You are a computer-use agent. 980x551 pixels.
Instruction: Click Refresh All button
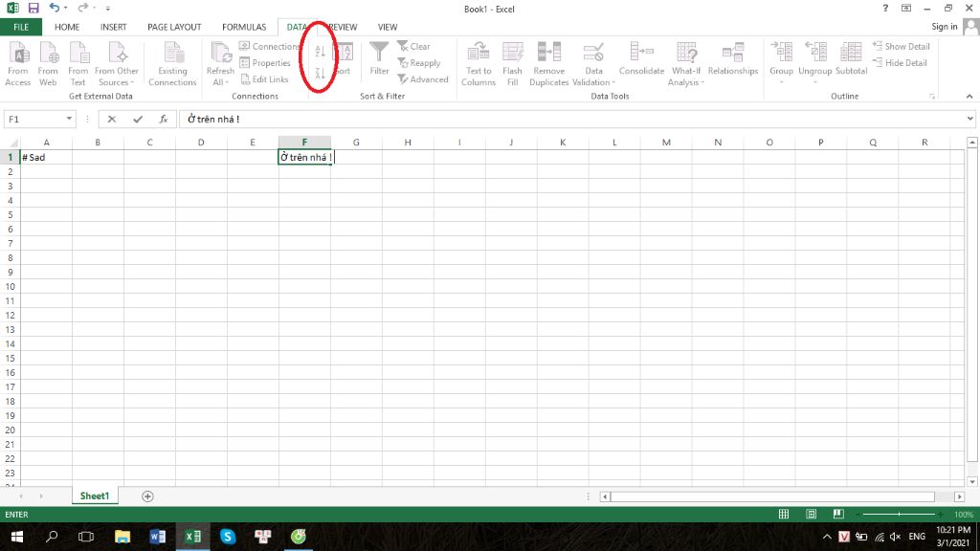pos(220,64)
